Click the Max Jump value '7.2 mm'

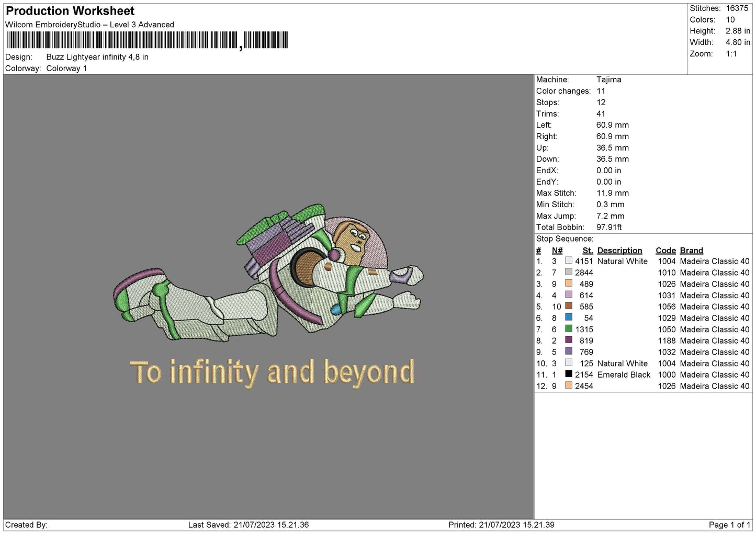[x=611, y=216]
